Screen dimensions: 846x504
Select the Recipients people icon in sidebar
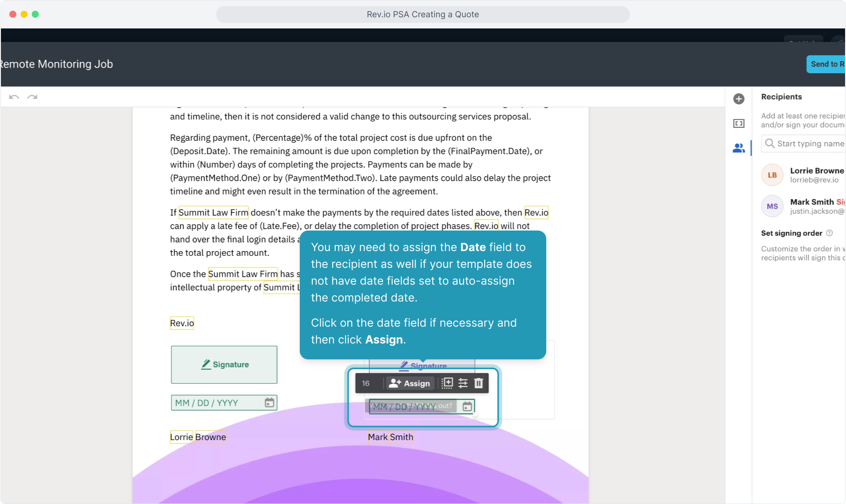pos(739,148)
